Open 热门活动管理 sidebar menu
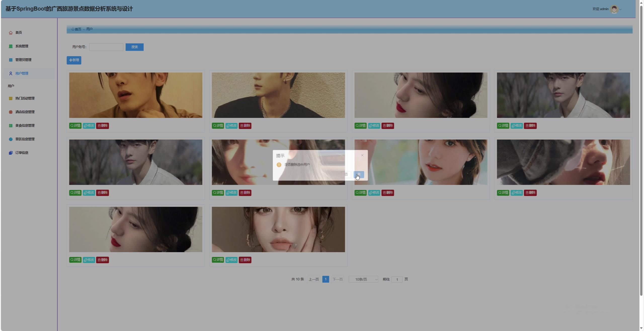Viewport: 644px width, 331px height. [25, 98]
